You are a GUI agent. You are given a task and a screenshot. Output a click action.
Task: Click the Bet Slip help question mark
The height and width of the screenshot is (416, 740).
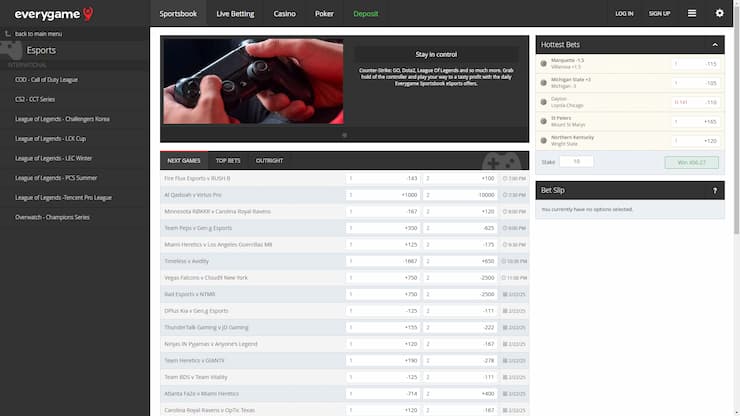point(714,190)
